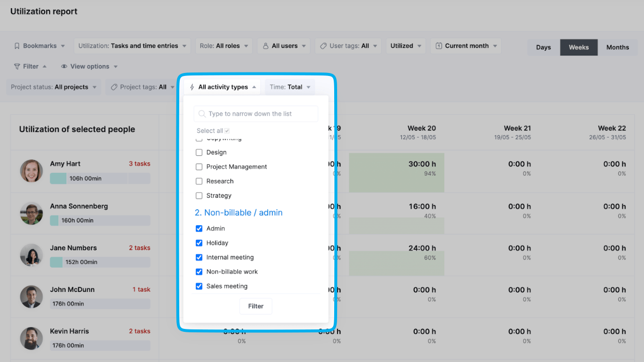The image size is (644, 362).
Task: Open the Role: All roles dropdown
Action: coord(224,46)
